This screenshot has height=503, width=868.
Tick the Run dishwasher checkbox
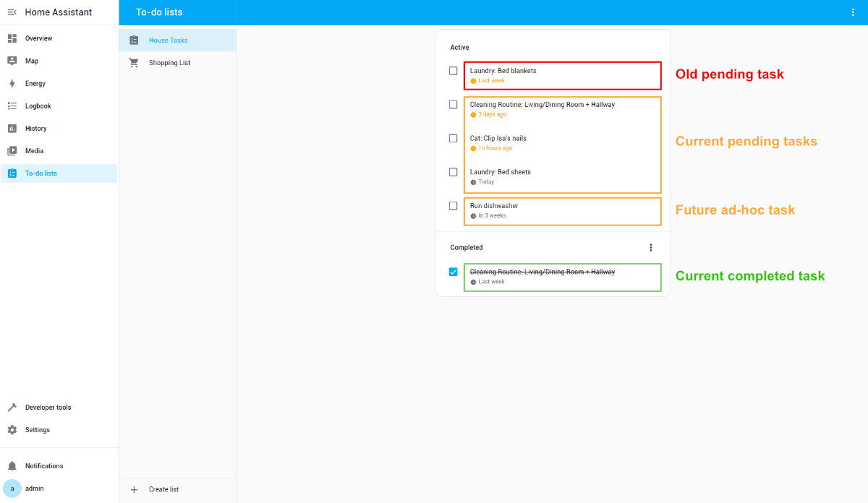pyautogui.click(x=453, y=205)
